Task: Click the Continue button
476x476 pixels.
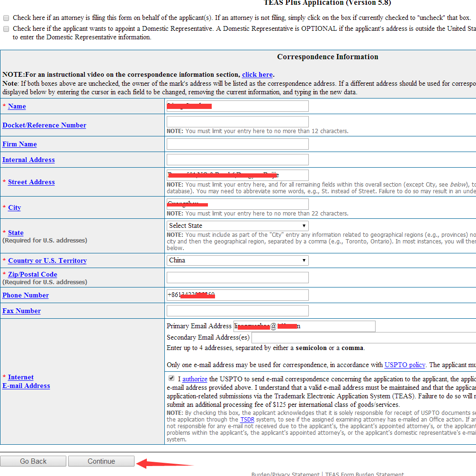Action: pyautogui.click(x=101, y=461)
